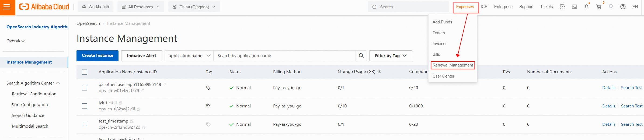Image resolution: width=644 pixels, height=140 pixels.
Task: Toggle the select-all checkbox in table header
Action: click(x=85, y=72)
